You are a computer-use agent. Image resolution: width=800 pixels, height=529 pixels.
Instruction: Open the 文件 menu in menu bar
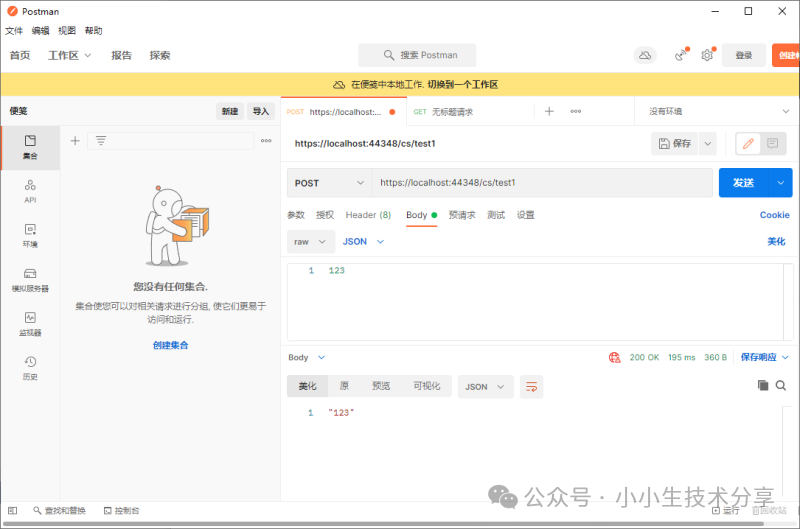pyautogui.click(x=14, y=31)
